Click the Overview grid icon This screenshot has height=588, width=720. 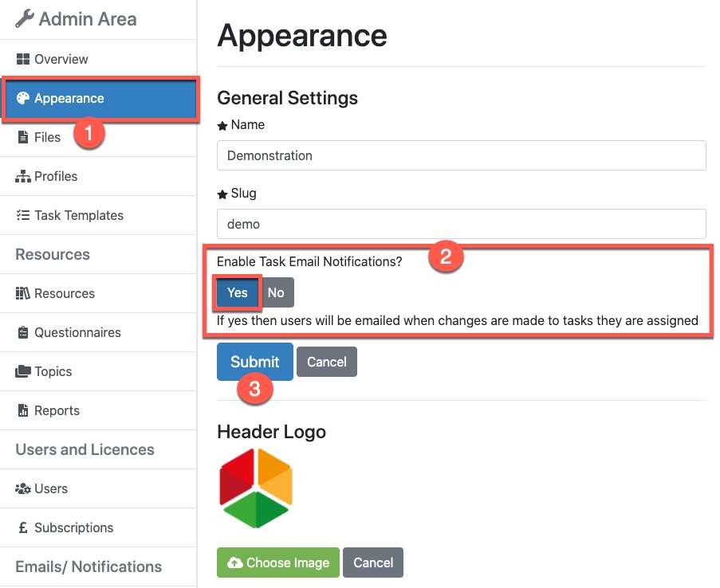22,59
